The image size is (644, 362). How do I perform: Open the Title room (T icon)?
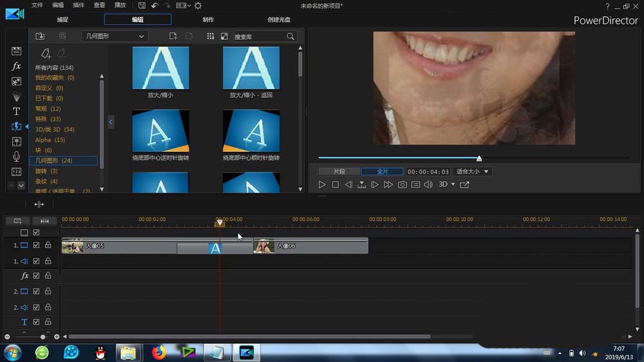(17, 111)
